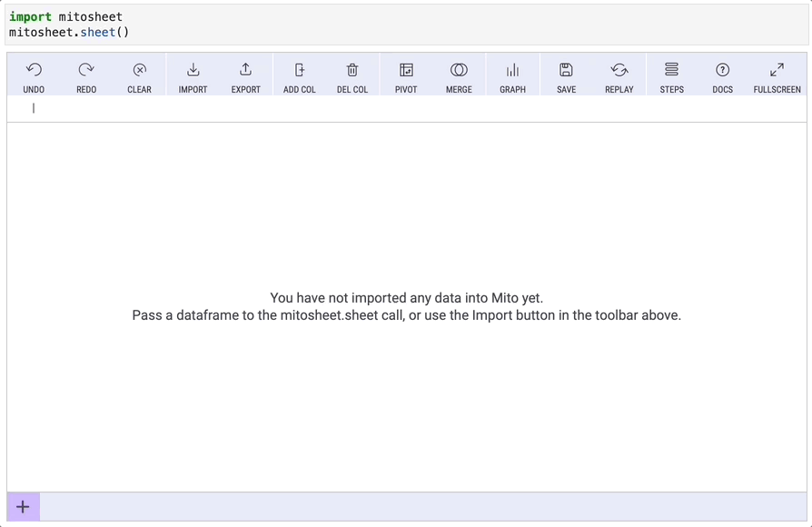Delete a column with Del Col

point(352,77)
